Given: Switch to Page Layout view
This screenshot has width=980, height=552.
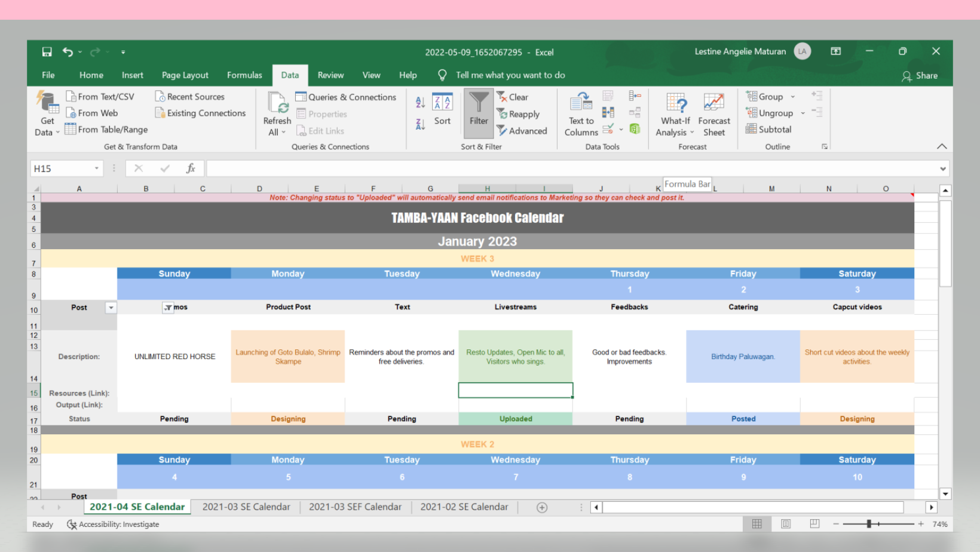Looking at the screenshot, I should (x=786, y=524).
